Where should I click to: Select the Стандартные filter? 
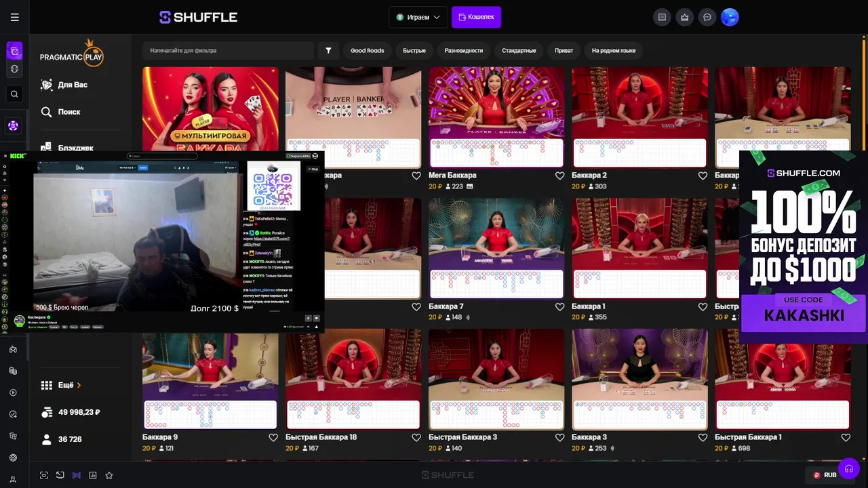coord(519,51)
